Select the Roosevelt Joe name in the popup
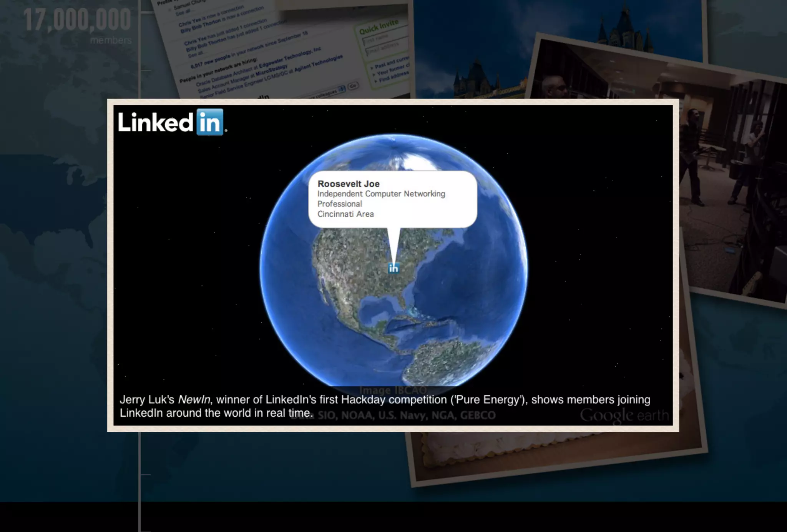The image size is (787, 532). point(349,184)
